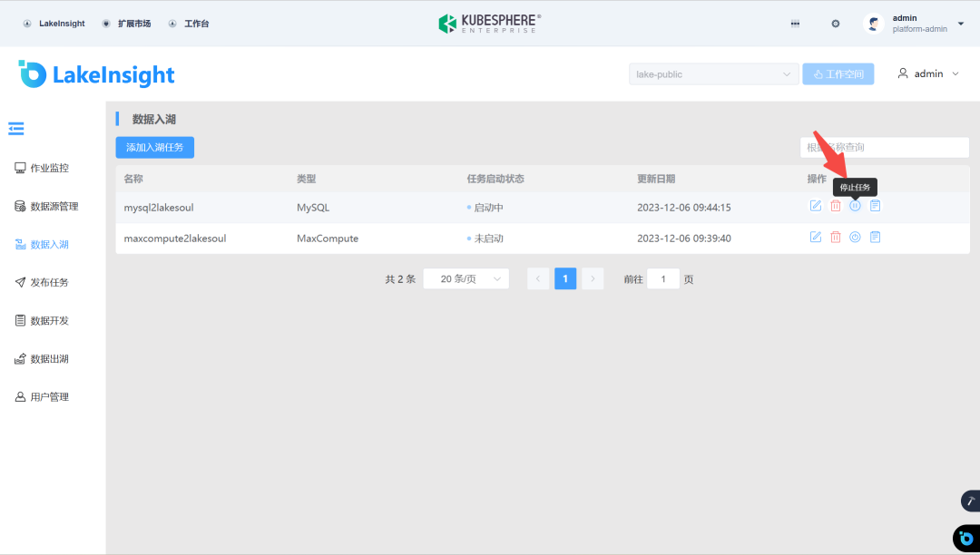Go to the next page arrow
The image size is (980, 555).
pyautogui.click(x=593, y=278)
